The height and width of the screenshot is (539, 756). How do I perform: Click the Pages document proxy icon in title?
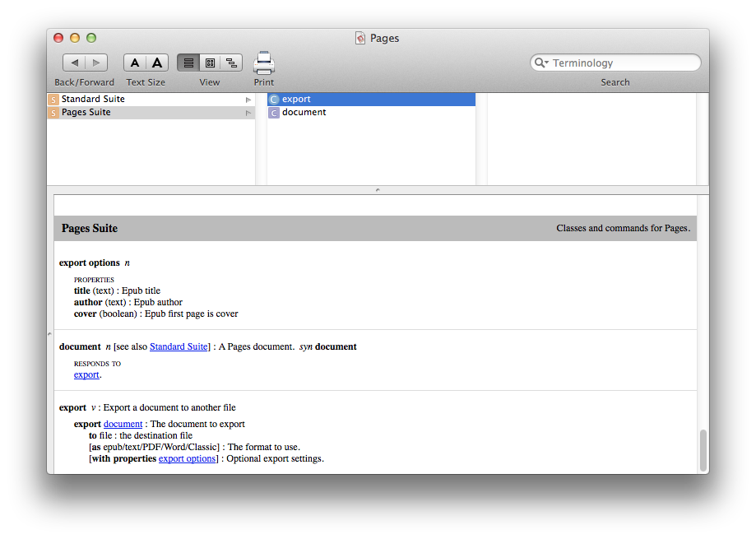(360, 38)
